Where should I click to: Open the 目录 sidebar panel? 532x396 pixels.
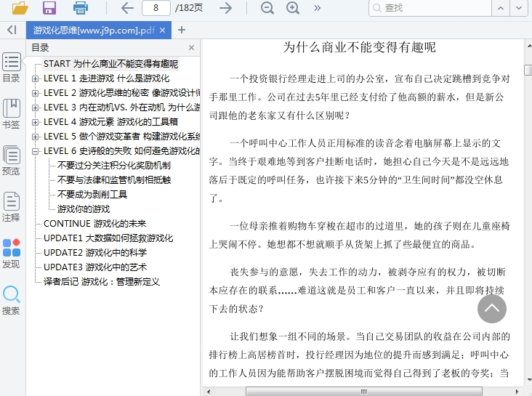point(11,68)
